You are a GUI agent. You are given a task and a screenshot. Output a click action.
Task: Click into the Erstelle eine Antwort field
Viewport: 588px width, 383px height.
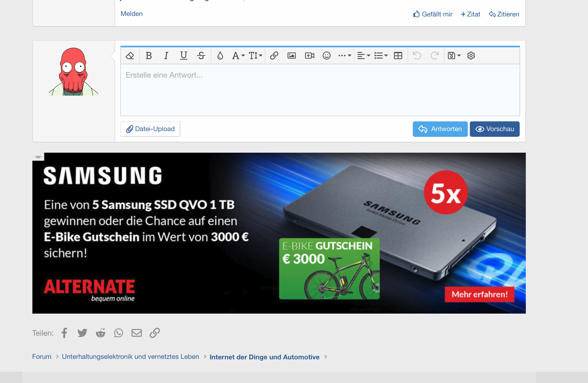[320, 90]
